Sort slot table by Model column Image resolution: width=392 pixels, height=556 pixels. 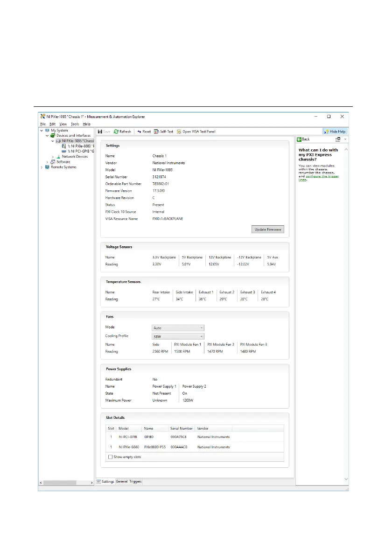click(x=129, y=428)
